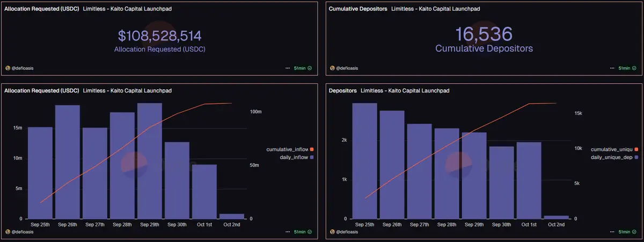Open the ellipsis menu on the Cumulative Depositors panel
Viewport: 644px width, 242px height.
tap(612, 68)
